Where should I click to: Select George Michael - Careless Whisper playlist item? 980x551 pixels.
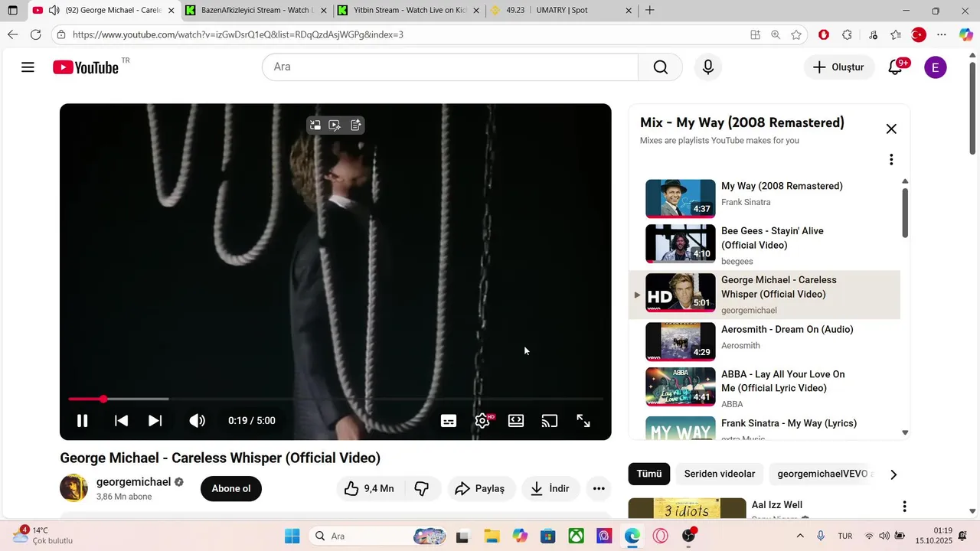point(764,294)
